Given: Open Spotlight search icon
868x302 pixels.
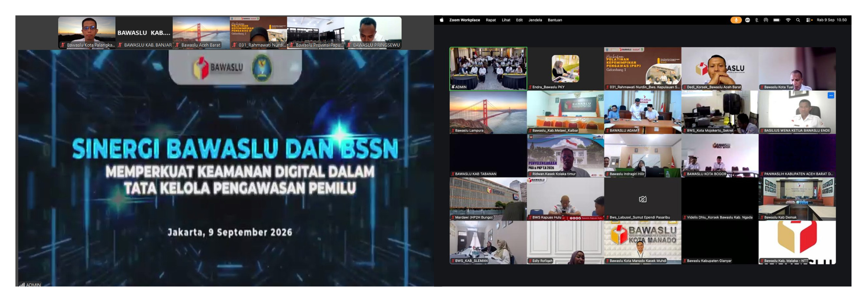Looking at the screenshot, I should pos(798,20).
